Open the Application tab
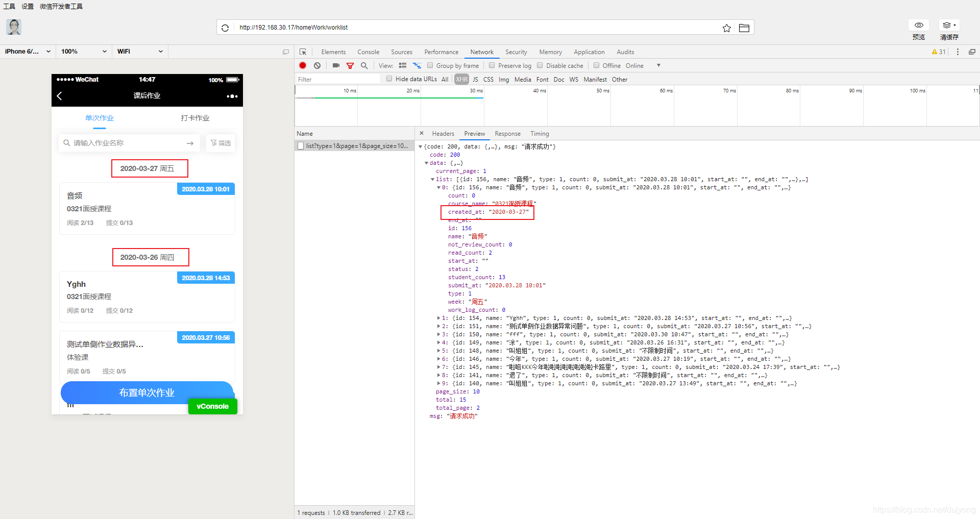980x519 pixels. pyautogui.click(x=589, y=52)
